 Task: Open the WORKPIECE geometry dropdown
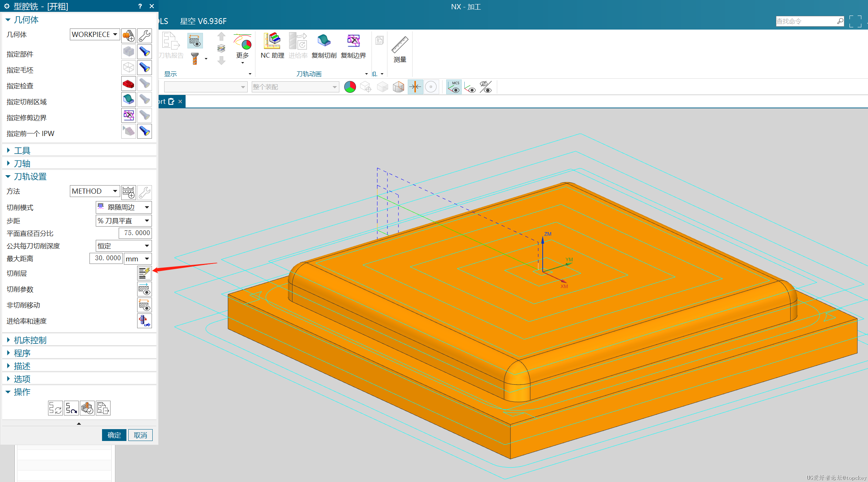95,34
